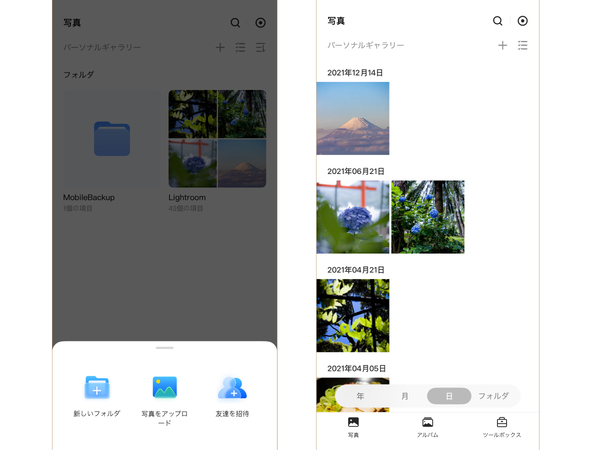The image size is (600, 450).
Task: Choose フォルダ view in the segmented control
Action: click(x=494, y=396)
